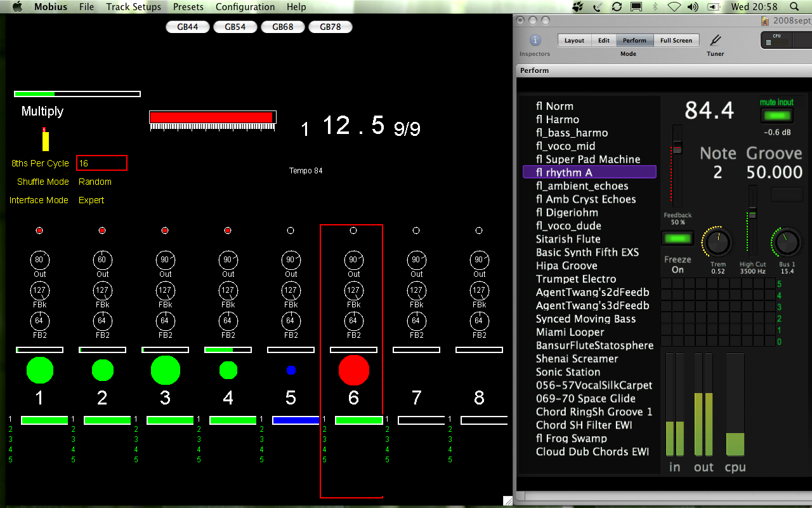Click the CPU meter display in toolbar

coord(786,40)
